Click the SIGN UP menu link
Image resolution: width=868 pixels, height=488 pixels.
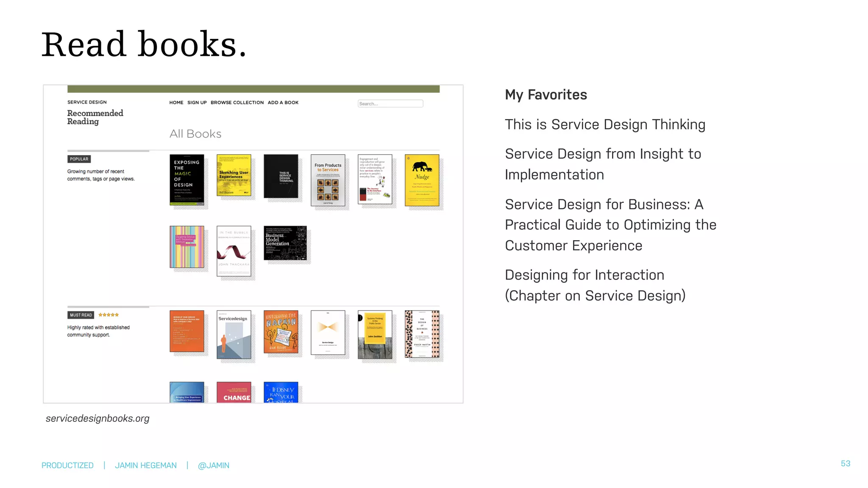[197, 103]
